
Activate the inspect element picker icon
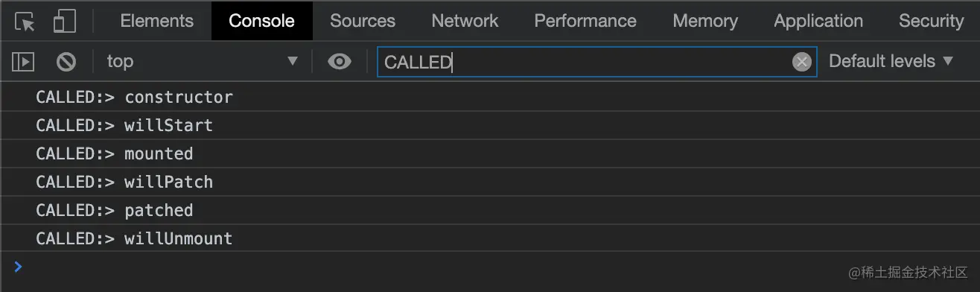click(25, 22)
